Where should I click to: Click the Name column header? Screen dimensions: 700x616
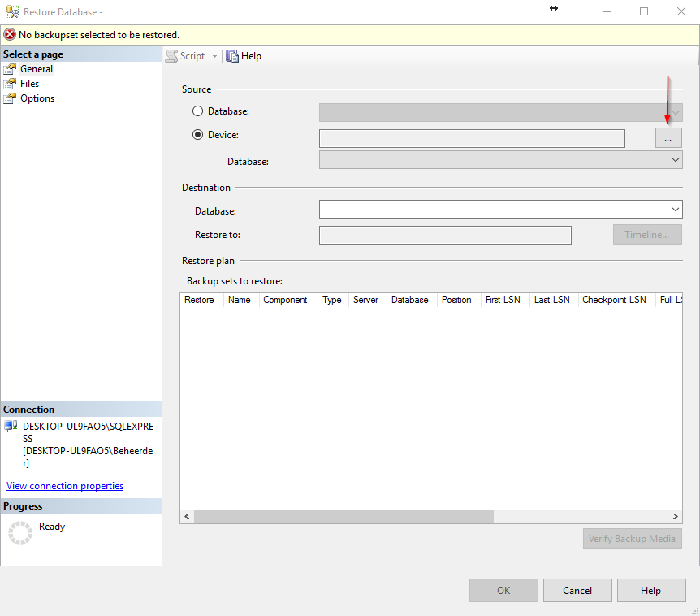click(x=240, y=300)
